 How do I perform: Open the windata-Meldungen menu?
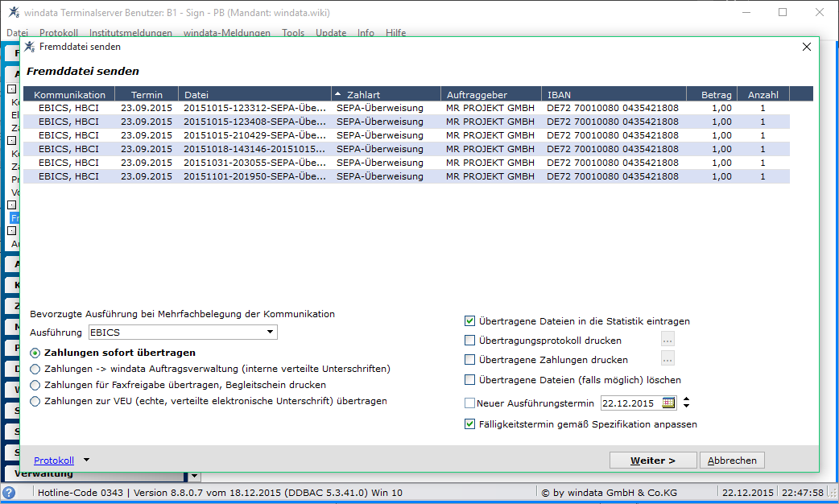point(227,33)
